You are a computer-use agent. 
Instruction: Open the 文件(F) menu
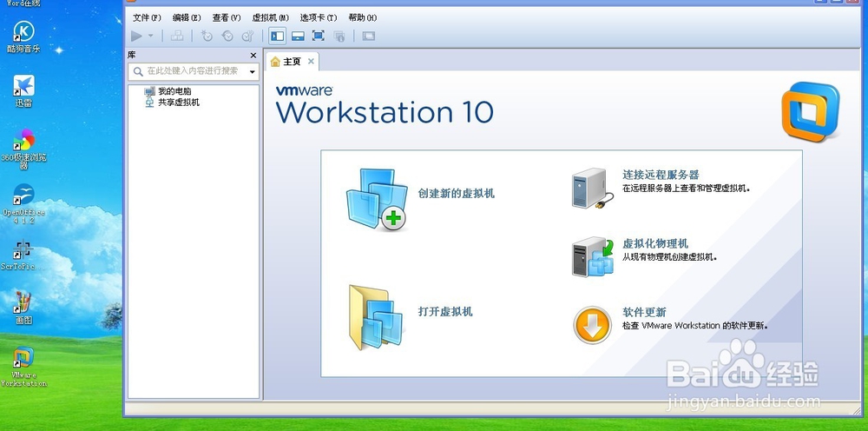pos(148,17)
